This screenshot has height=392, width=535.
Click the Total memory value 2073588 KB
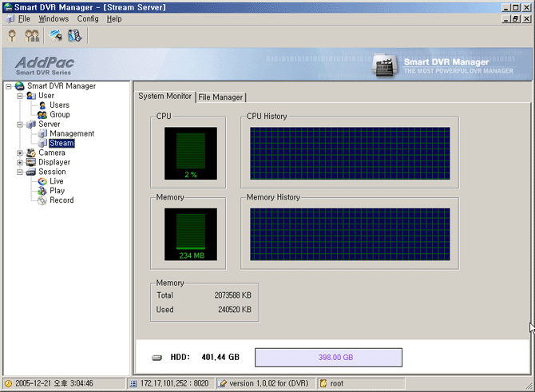click(x=232, y=295)
